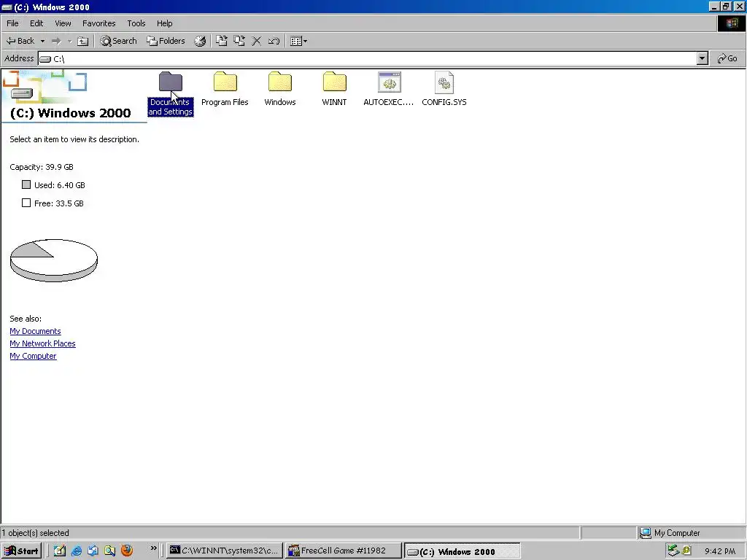Viewport: 747px width, 560px height.
Task: Click the 'Capacity: 39.9 GB' text
Action: (42, 167)
